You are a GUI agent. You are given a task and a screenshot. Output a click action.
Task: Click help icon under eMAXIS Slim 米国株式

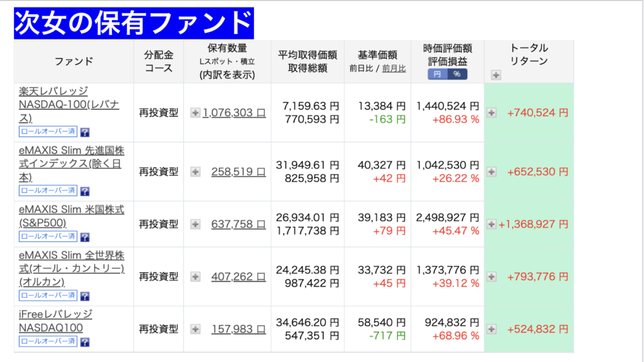click(x=85, y=237)
